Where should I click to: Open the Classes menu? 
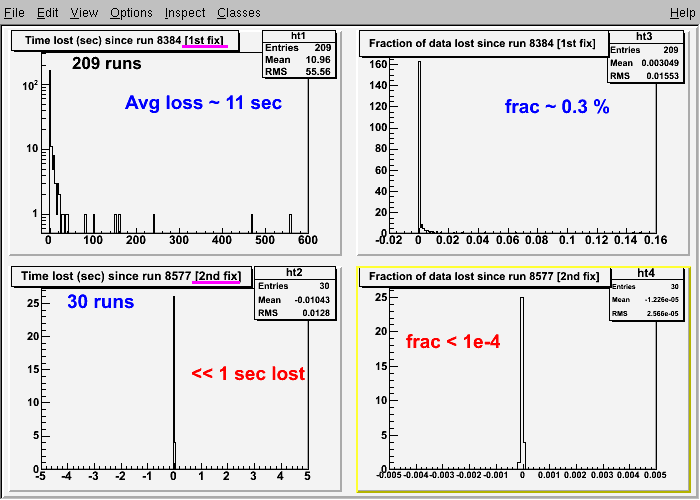(x=239, y=13)
